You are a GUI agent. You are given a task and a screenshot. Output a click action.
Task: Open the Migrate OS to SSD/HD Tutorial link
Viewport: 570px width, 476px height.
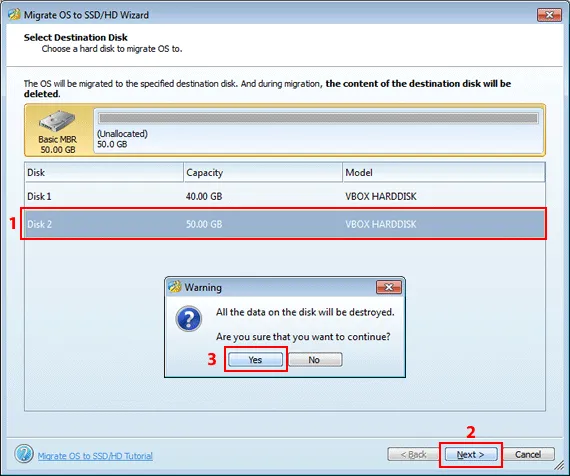[x=95, y=456]
